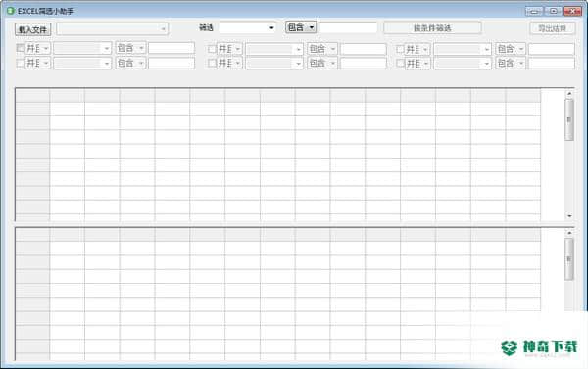Focus the right group upper-row value input
This screenshot has height=369, width=588.
click(x=552, y=49)
